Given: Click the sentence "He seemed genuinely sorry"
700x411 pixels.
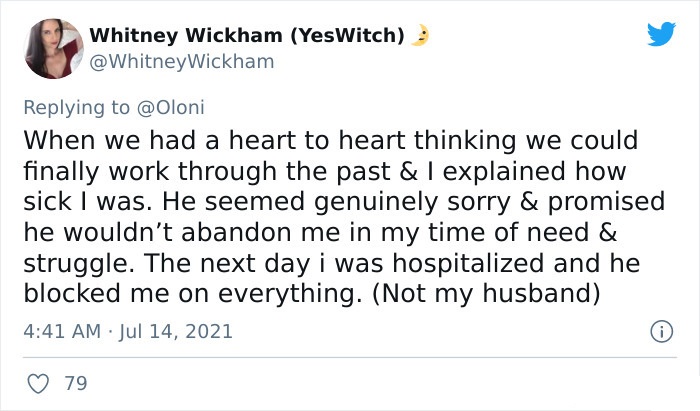Looking at the screenshot, I should coord(336,202).
